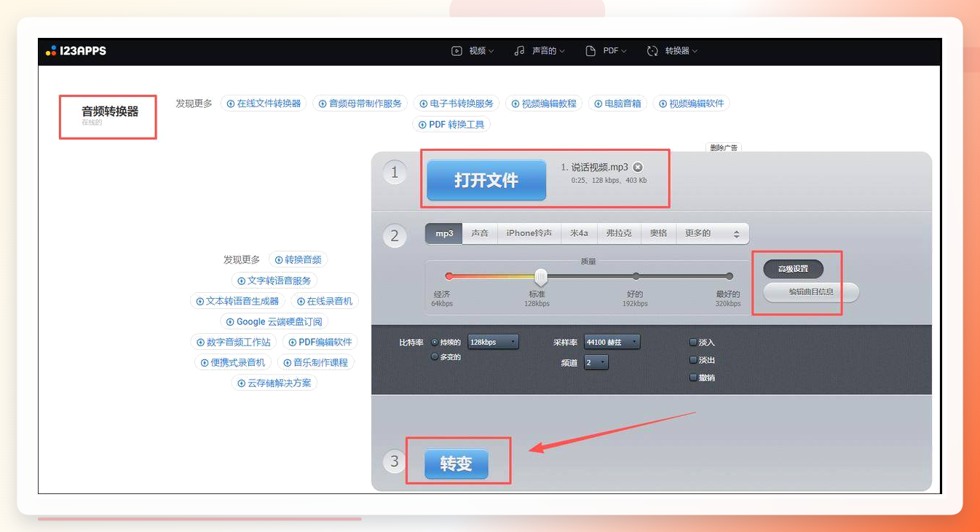Image resolution: width=980 pixels, height=532 pixels.
Task: Remove 说话视频.mp3 with its X icon
Action: pyautogui.click(x=638, y=167)
